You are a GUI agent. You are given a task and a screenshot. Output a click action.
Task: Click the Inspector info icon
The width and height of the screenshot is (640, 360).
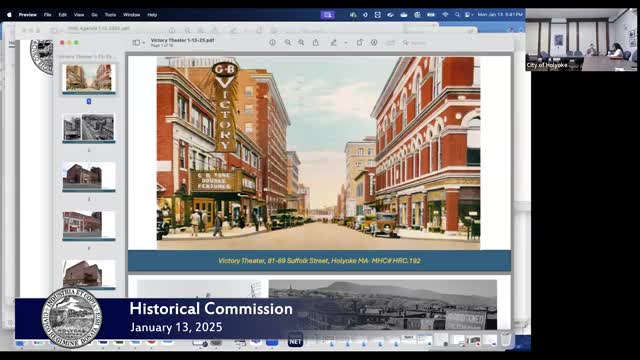[272, 42]
